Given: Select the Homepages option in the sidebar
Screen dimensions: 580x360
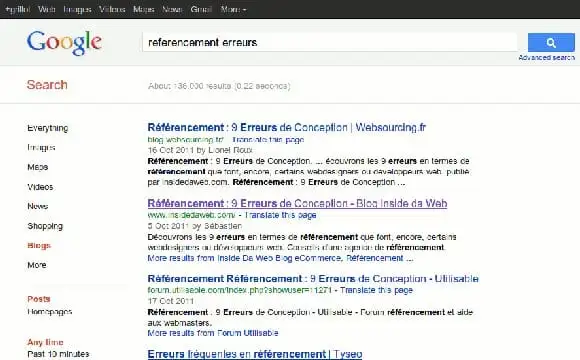Looking at the screenshot, I should (50, 312).
